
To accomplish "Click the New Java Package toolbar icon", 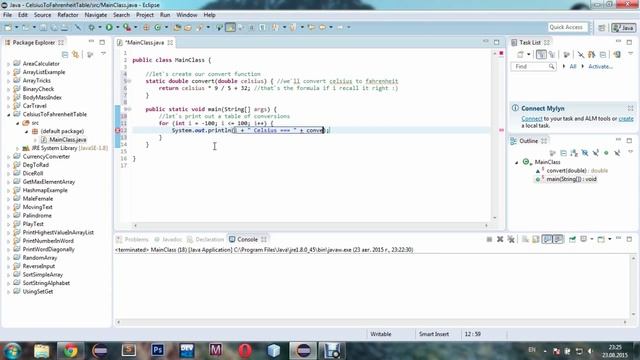I will pyautogui.click(x=146, y=27).
